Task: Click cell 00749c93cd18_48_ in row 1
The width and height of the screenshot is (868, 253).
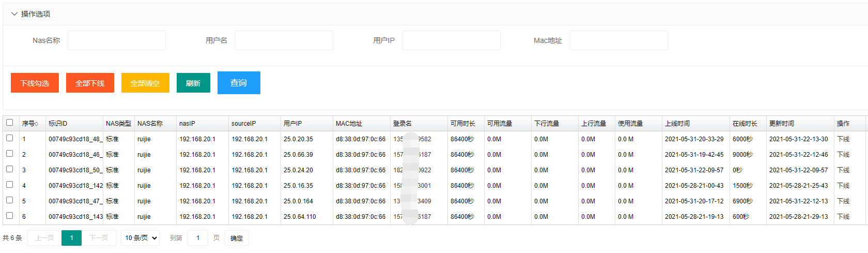Action: (x=75, y=139)
